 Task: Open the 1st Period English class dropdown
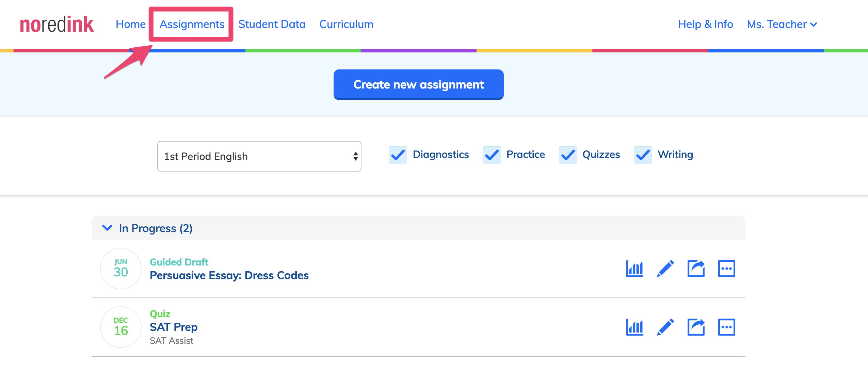pos(259,156)
